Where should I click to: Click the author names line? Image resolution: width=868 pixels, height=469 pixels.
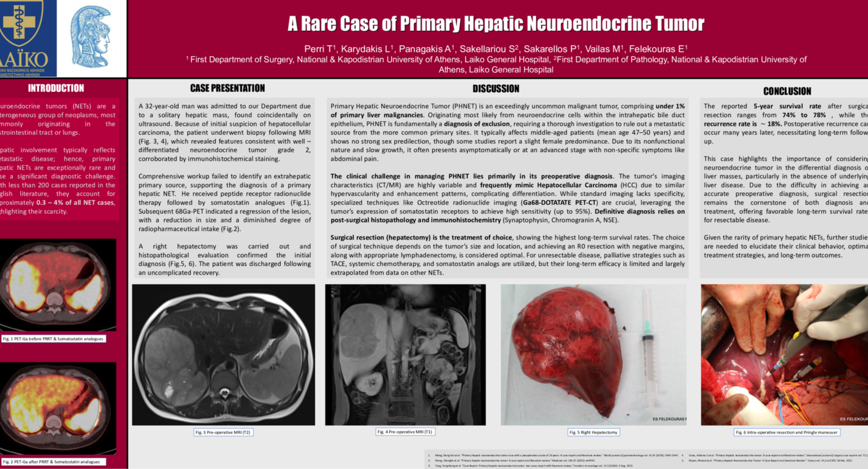tap(496, 49)
